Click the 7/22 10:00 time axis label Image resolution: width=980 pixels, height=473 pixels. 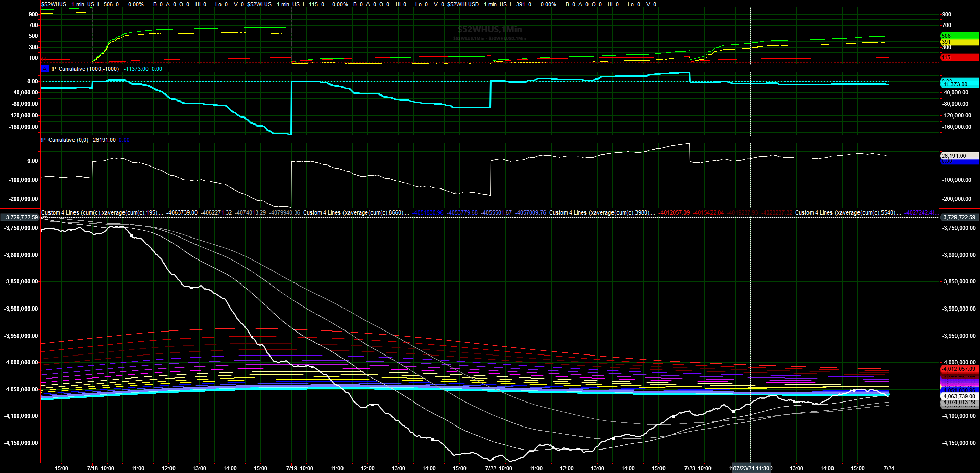[499, 468]
